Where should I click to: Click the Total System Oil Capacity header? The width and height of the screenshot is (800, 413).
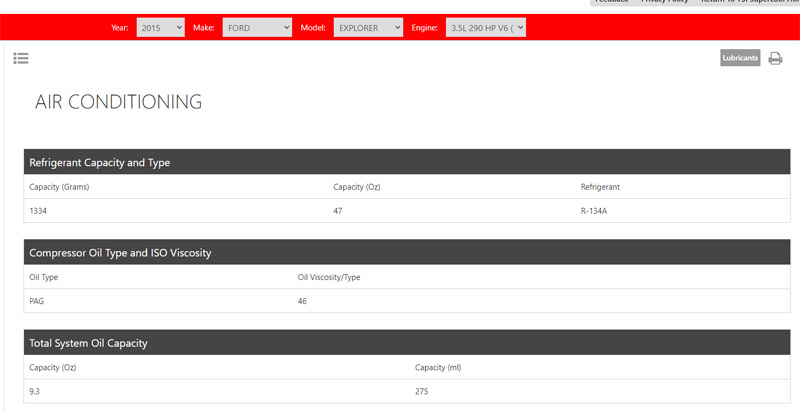[x=88, y=343]
